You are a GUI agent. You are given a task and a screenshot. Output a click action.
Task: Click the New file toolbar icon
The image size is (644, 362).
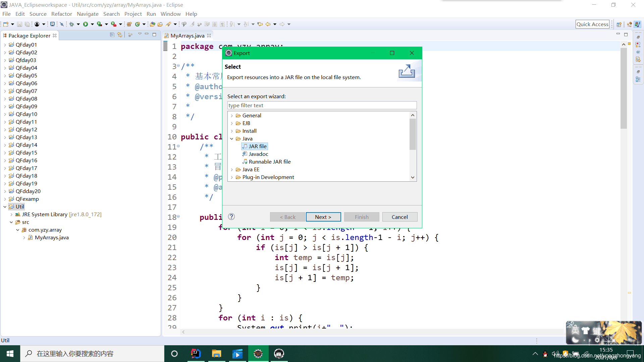(6, 24)
